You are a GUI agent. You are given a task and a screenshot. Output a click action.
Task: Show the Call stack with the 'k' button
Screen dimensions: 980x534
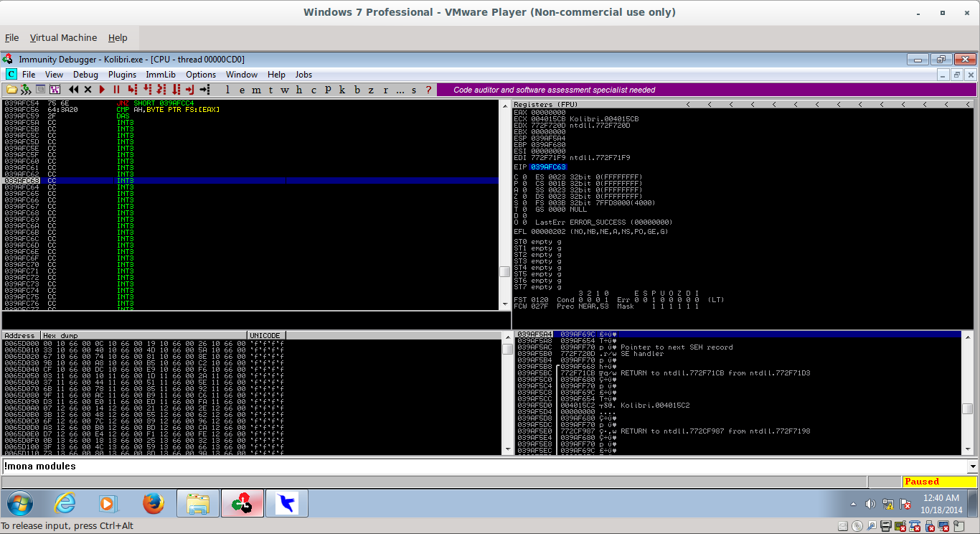(342, 90)
